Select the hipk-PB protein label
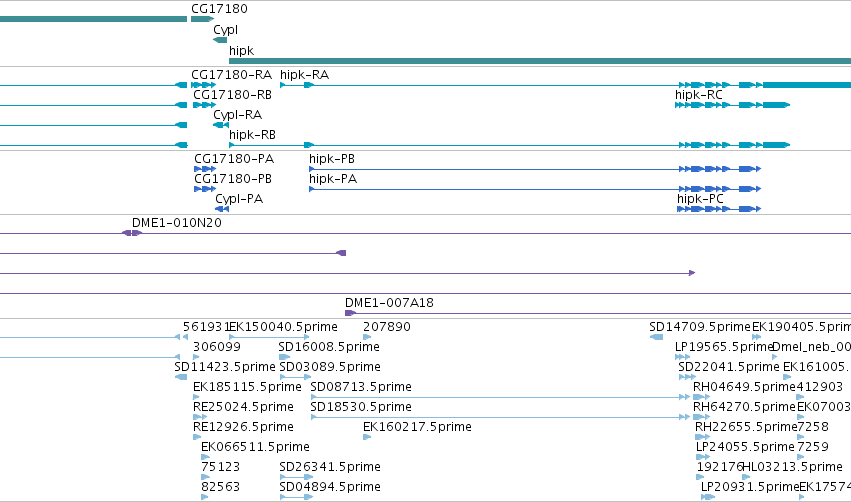 tap(332, 159)
